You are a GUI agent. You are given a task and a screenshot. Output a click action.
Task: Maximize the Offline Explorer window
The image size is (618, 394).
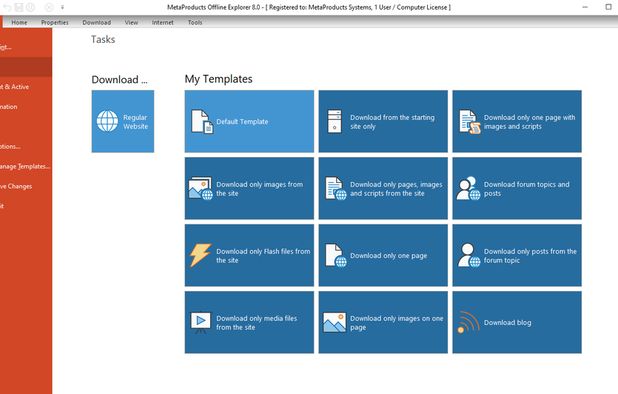coord(608,7)
